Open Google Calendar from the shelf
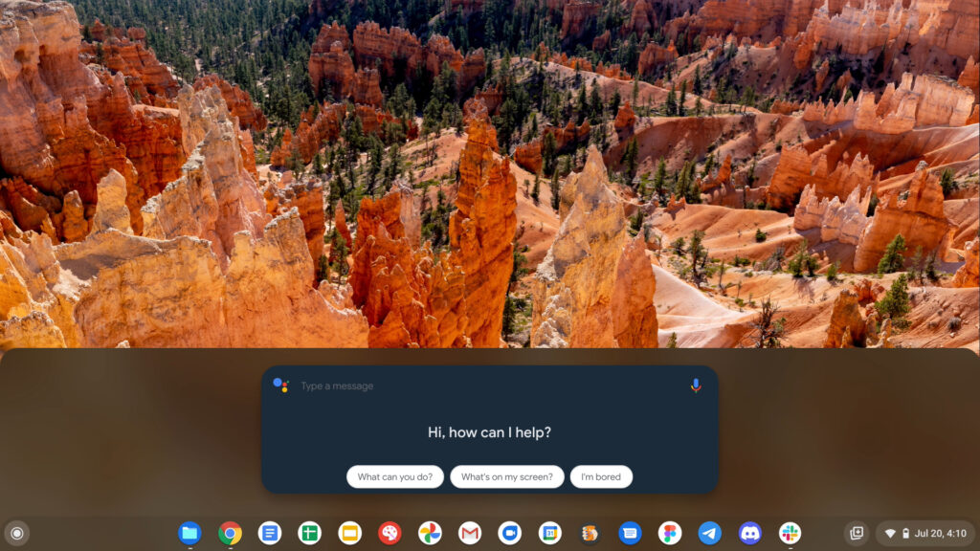 coord(549,533)
